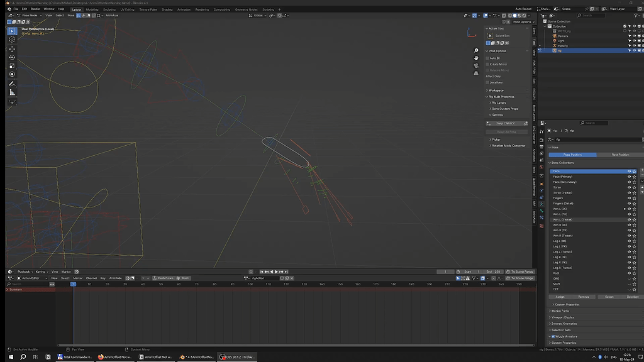Hide the Fingers bone collection
The height and width of the screenshot is (362, 644).
(x=629, y=198)
